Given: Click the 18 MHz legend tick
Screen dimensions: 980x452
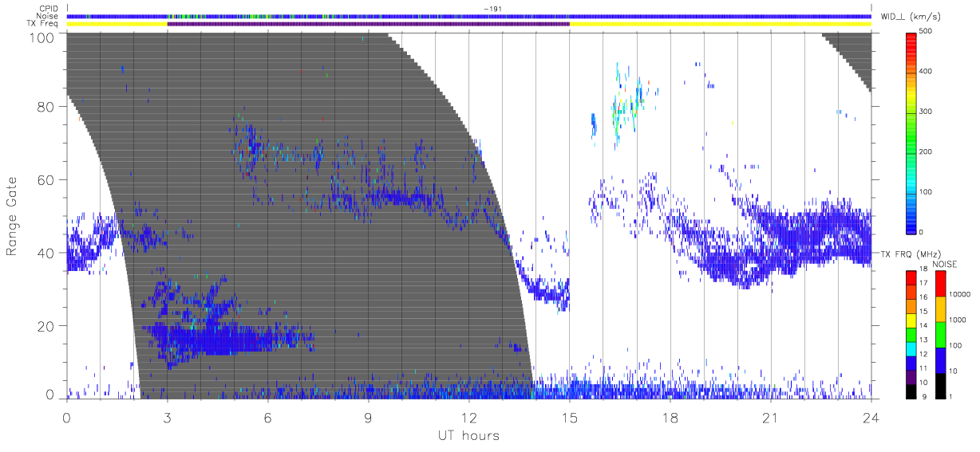Looking at the screenshot, I should (x=923, y=270).
